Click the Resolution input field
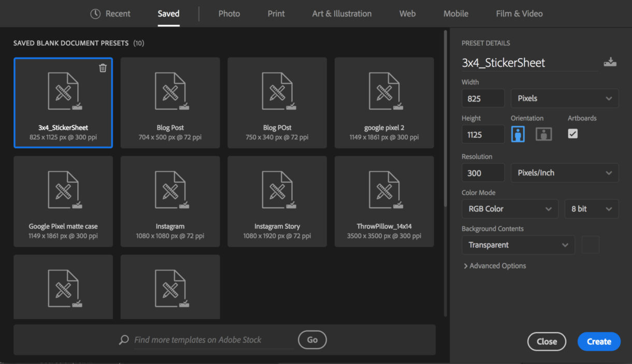This screenshot has height=364, width=632. click(483, 173)
